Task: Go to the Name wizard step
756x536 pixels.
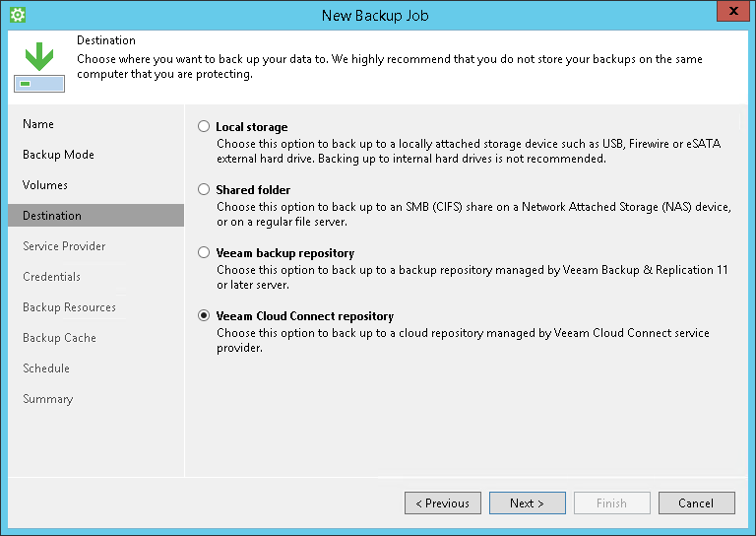Action: (x=38, y=124)
